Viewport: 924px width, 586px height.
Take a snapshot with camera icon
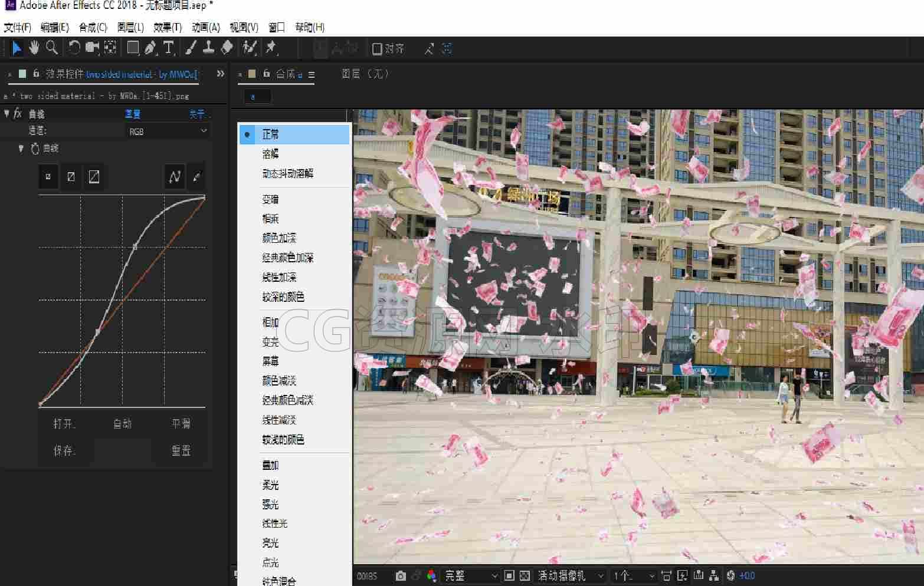[x=401, y=576]
